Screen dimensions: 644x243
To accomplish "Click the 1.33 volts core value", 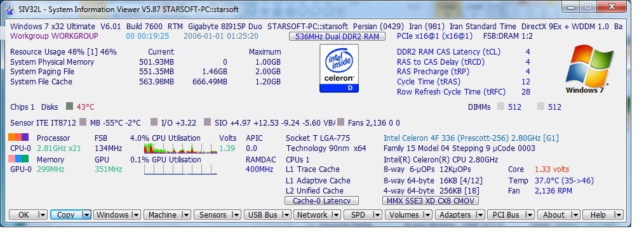I will 552,169.
